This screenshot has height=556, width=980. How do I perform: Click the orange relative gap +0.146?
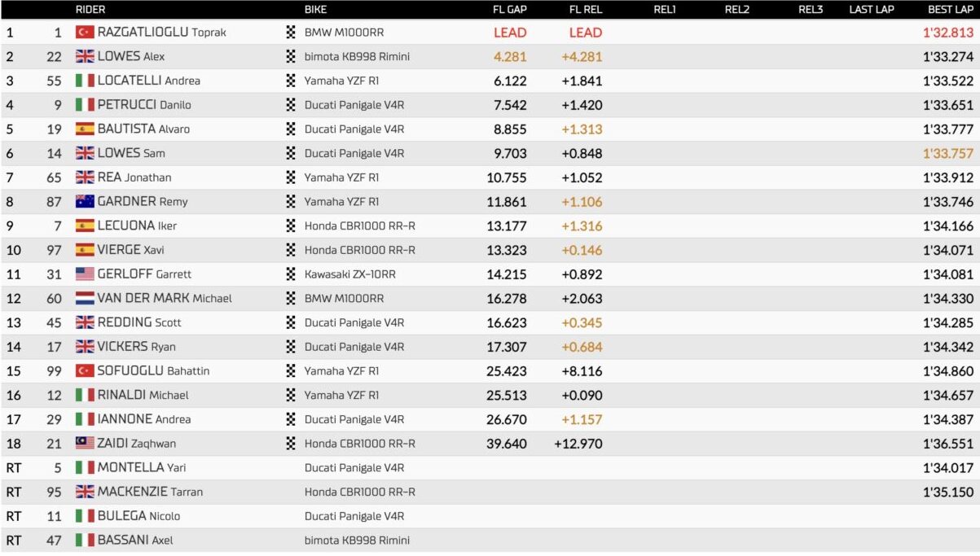click(582, 250)
